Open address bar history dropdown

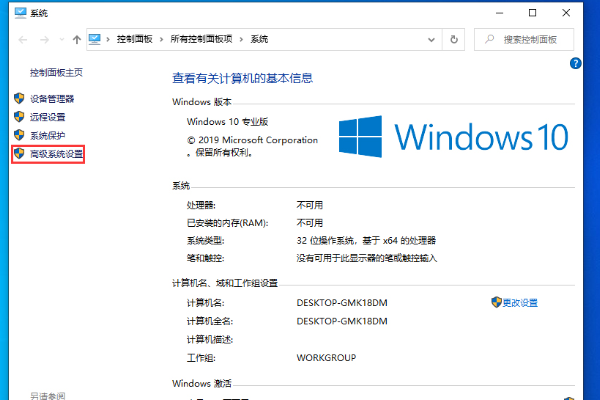click(x=431, y=39)
